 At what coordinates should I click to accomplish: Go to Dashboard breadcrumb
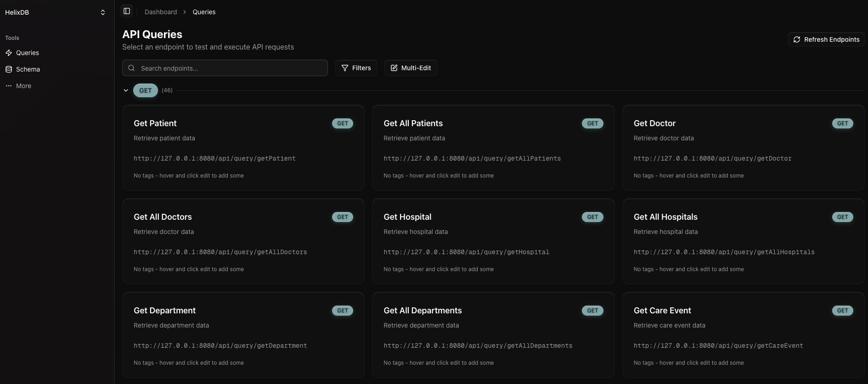161,12
